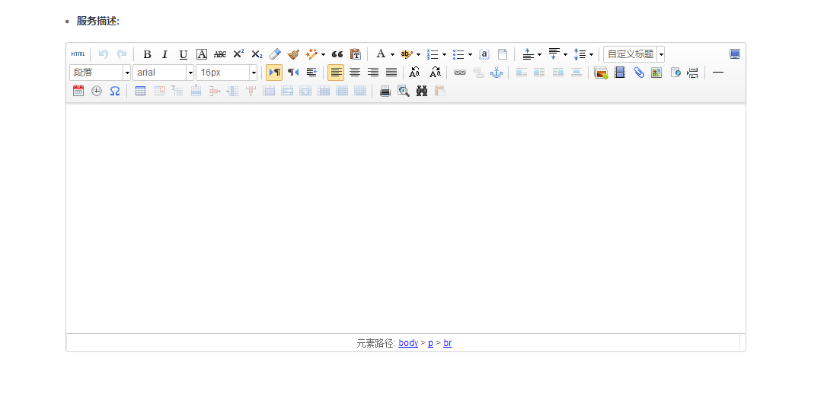Insert an iframe
The height and width of the screenshot is (415, 824).
click(675, 72)
